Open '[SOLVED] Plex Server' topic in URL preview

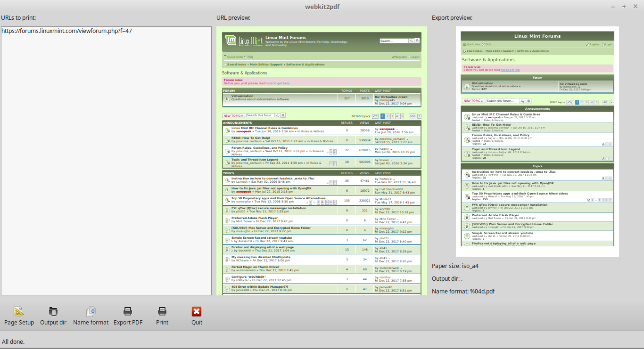(x=271, y=228)
